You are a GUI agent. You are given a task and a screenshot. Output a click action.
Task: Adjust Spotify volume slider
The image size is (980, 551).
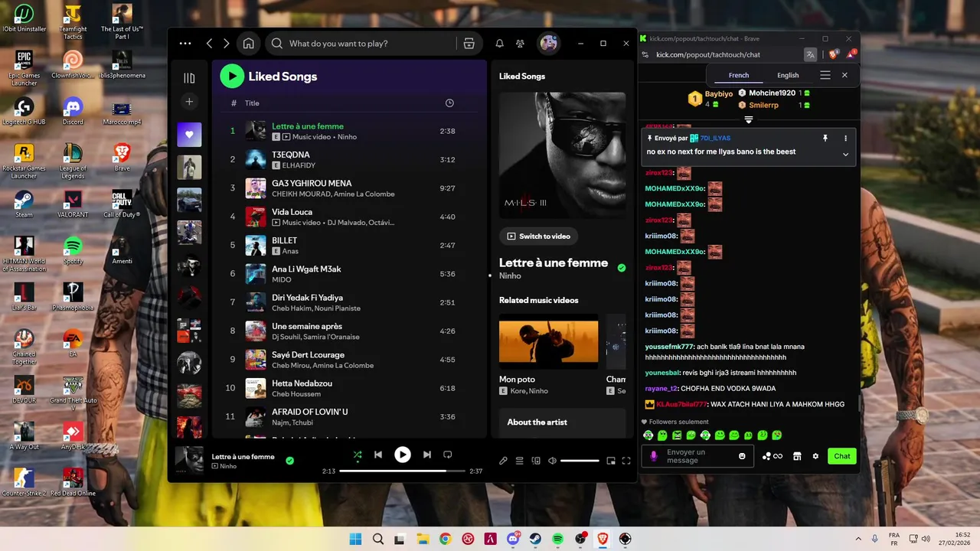click(580, 461)
